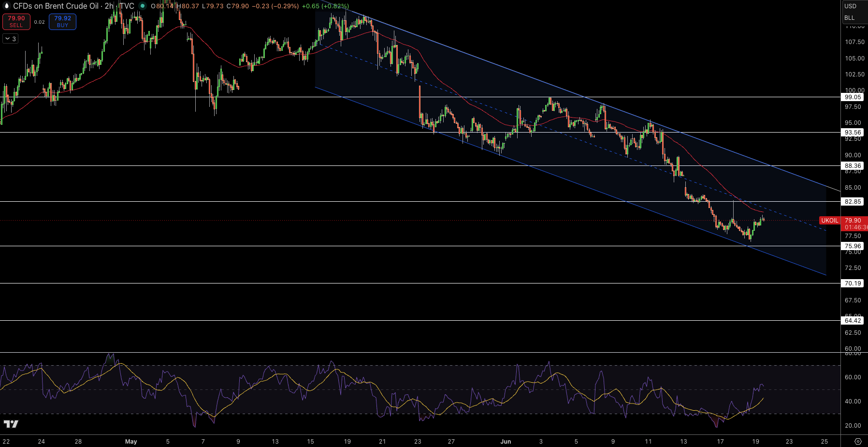Expand the collapsed indicators legend showing 3
Image resolution: width=868 pixels, height=447 pixels.
point(10,39)
